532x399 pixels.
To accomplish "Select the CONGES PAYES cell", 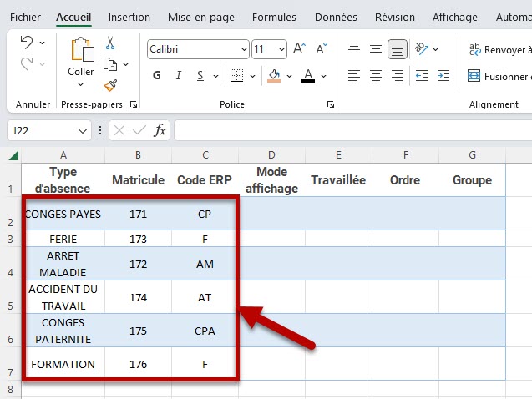I will [63, 214].
